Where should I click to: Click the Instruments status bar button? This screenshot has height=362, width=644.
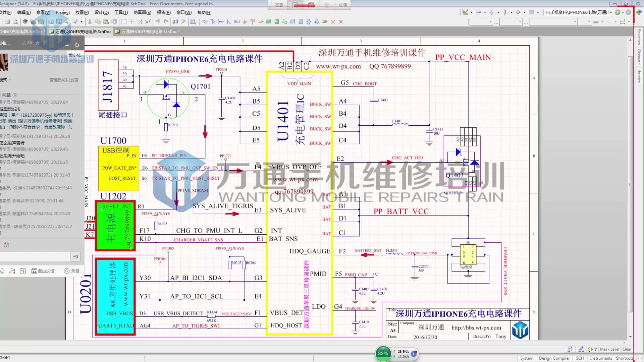[601, 358]
